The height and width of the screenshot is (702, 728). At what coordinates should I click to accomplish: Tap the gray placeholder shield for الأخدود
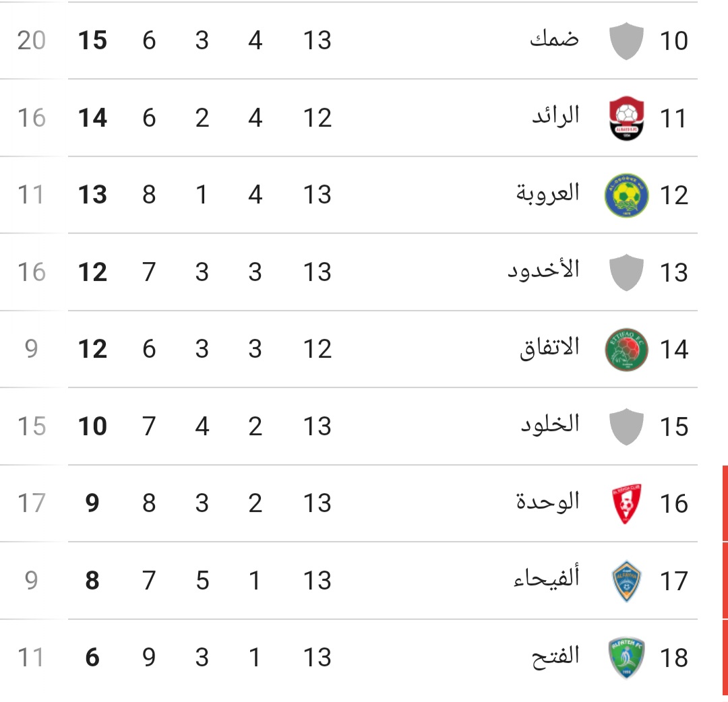(x=626, y=272)
